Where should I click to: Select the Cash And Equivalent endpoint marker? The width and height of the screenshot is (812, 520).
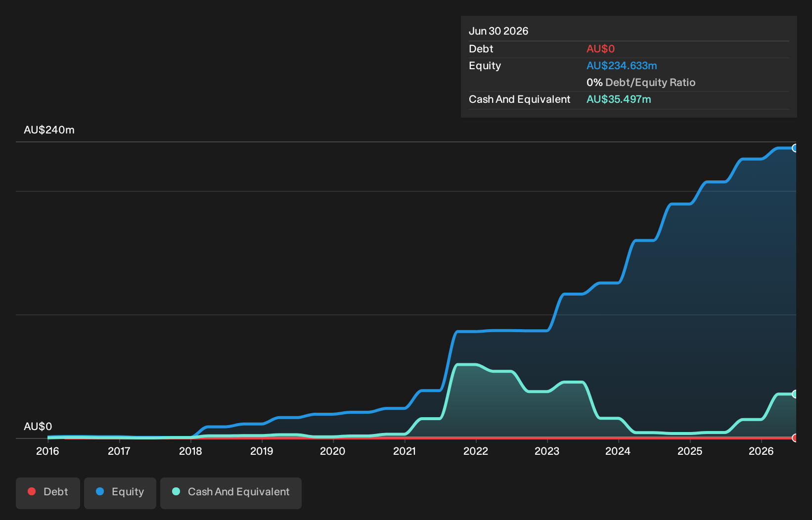click(795, 394)
